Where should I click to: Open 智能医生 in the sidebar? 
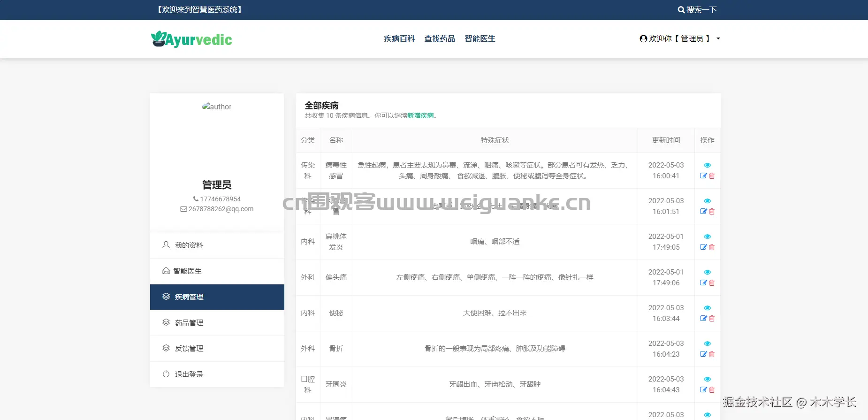click(217, 271)
